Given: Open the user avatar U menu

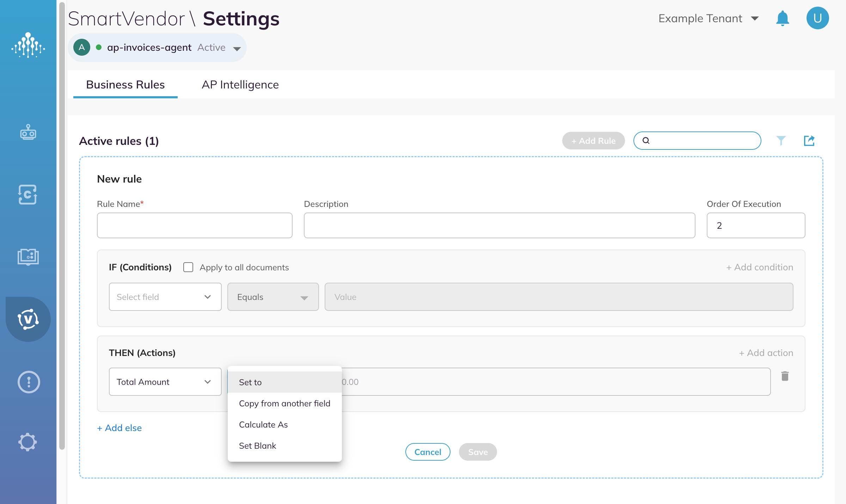Looking at the screenshot, I should point(817,18).
